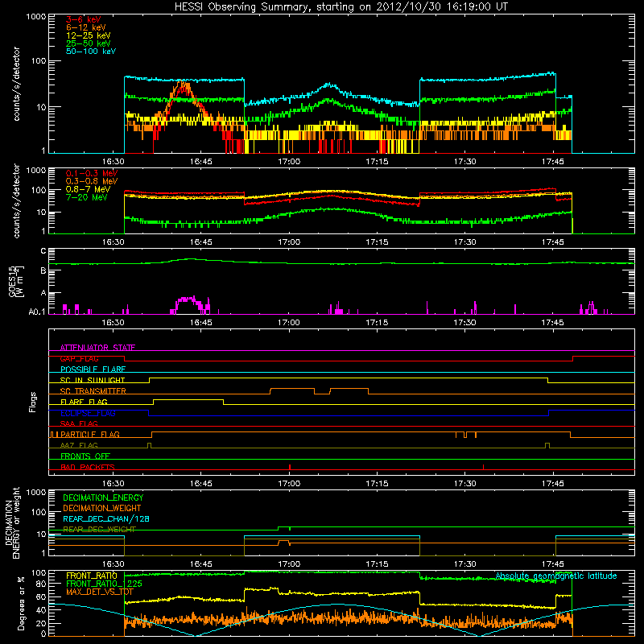Screen dimensions: 644x644
Task: Click the 'A0.1' tick on the GOES panel
Action: tap(37, 312)
